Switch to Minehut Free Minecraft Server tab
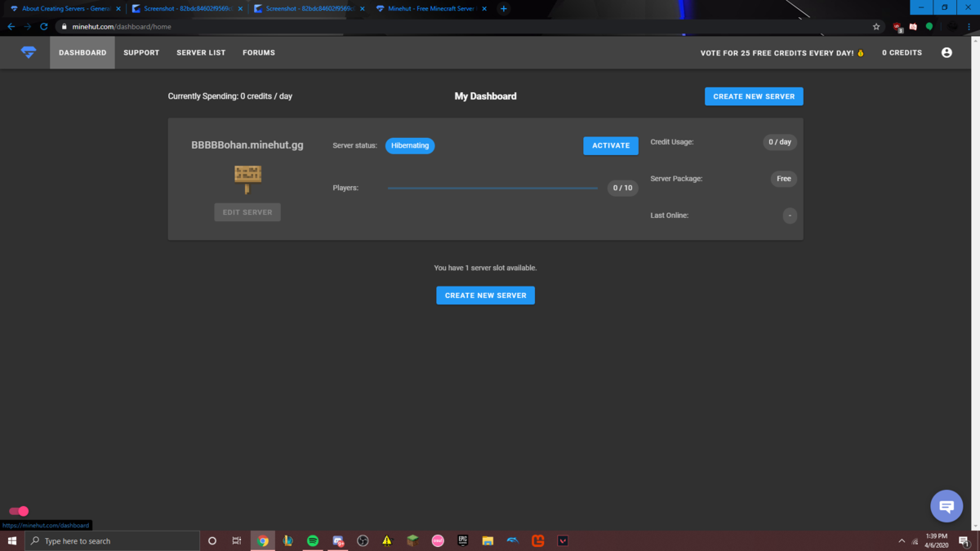 tap(432, 9)
